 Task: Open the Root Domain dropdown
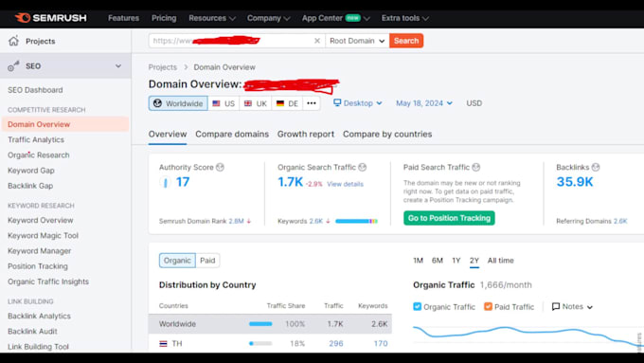coord(357,41)
